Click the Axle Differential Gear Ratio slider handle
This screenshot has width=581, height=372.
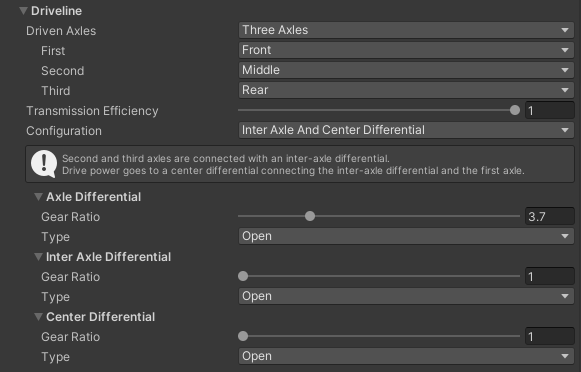310,216
